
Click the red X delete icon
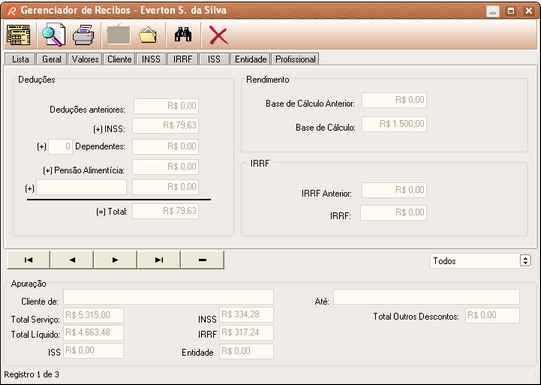[x=218, y=36]
